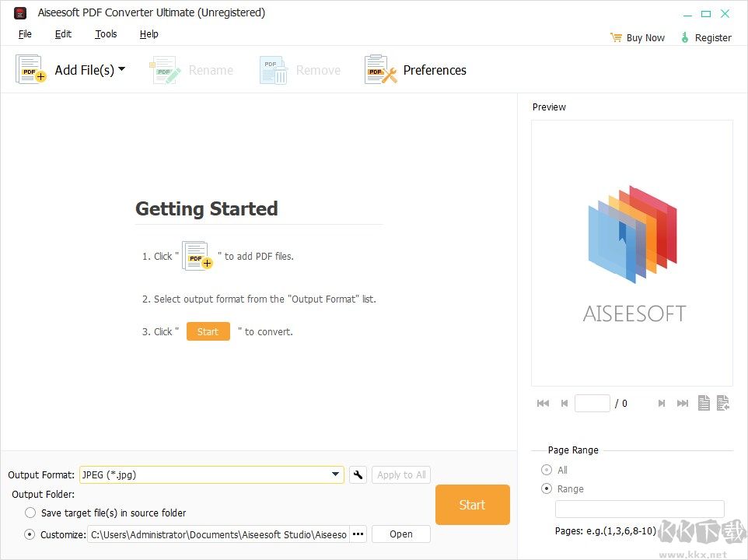
Task: Click the Add File(s) PDF icon
Action: (30, 70)
